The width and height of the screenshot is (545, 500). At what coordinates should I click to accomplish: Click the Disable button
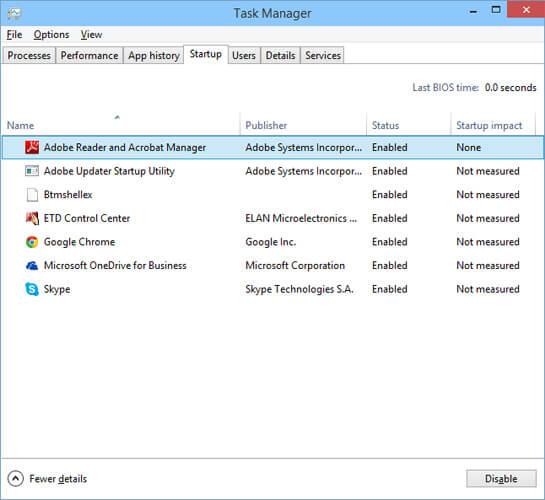coord(501,479)
